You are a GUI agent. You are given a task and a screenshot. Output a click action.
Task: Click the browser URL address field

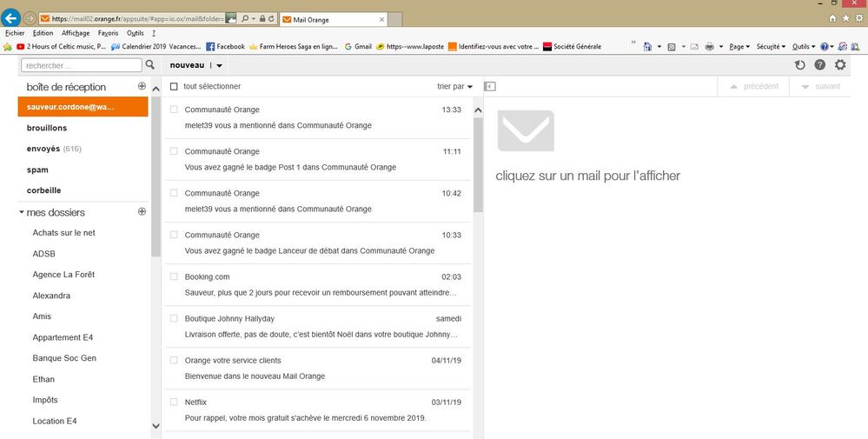pos(137,19)
